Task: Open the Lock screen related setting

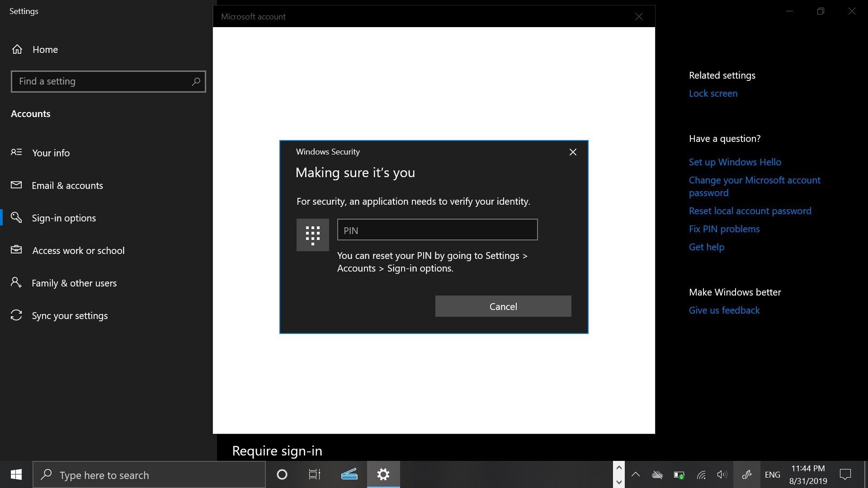Action: tap(713, 94)
